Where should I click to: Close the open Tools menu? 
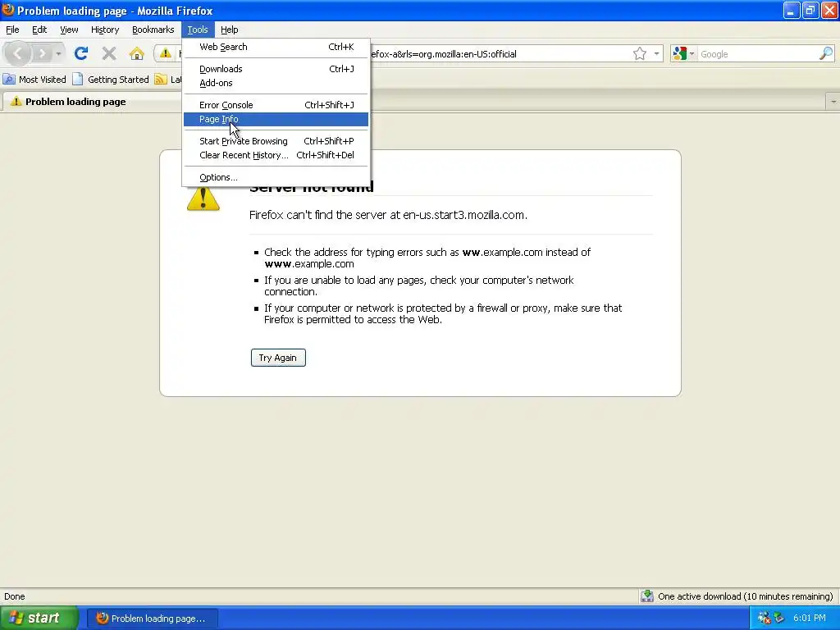pyautogui.click(x=198, y=30)
